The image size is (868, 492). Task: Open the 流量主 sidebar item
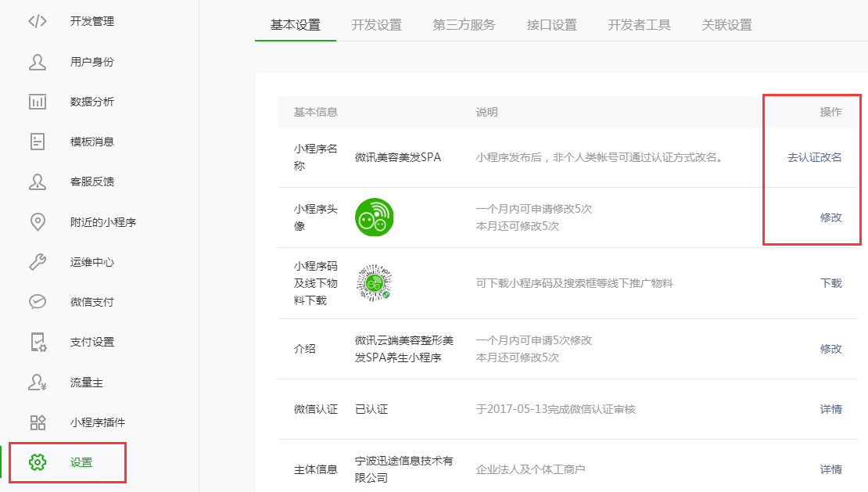click(86, 382)
